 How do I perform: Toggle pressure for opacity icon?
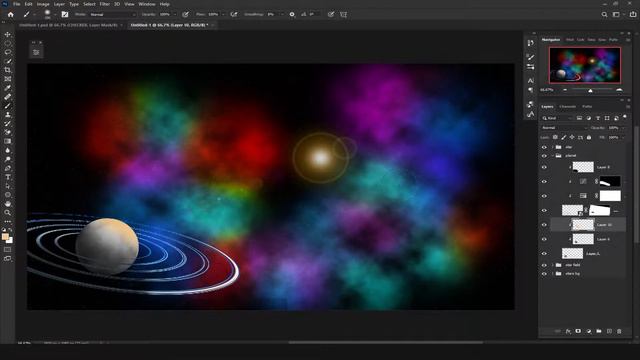185,14
